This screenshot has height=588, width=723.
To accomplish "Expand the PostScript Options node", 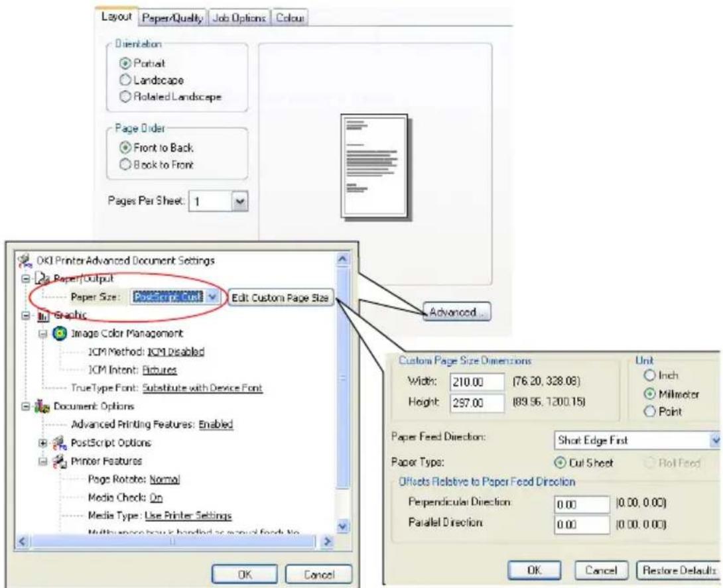I will (x=43, y=443).
